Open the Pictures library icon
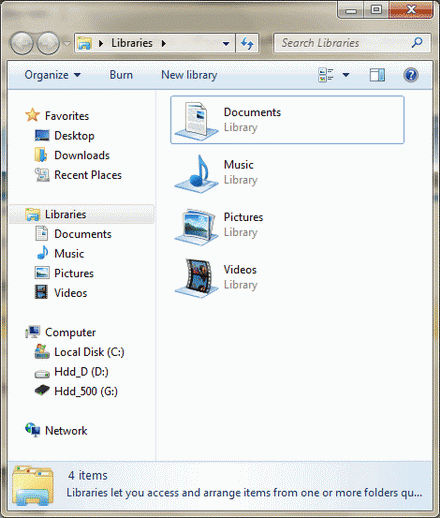Viewport: 440px width, 518px height. 196,227
